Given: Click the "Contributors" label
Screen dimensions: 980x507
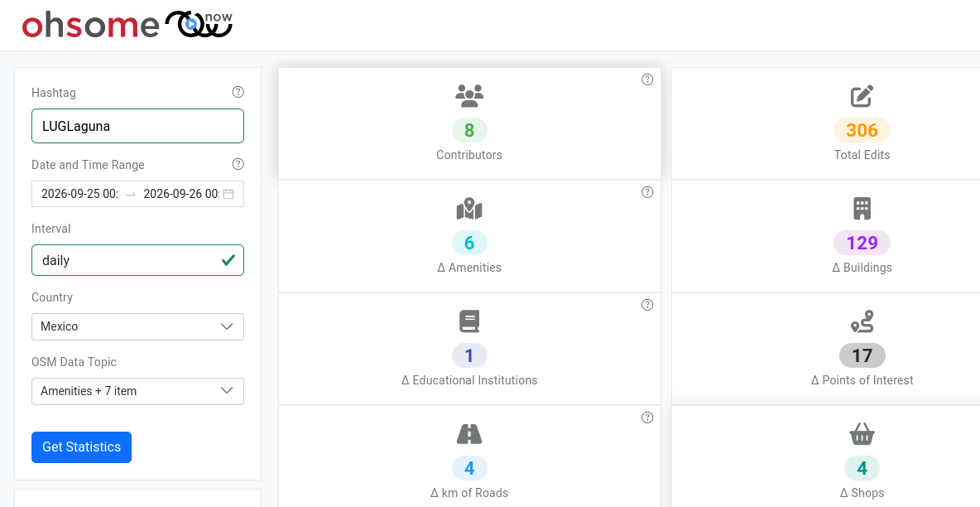Looking at the screenshot, I should click(469, 155).
